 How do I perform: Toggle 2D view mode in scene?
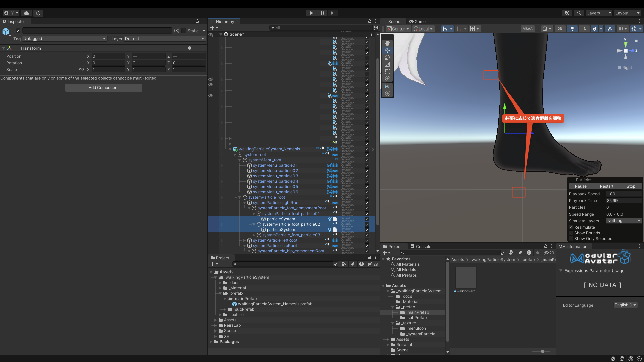point(560,29)
